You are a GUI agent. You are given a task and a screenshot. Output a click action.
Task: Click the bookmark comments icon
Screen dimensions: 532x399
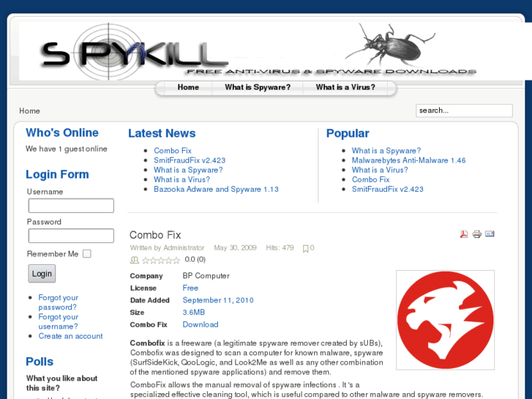click(305, 249)
